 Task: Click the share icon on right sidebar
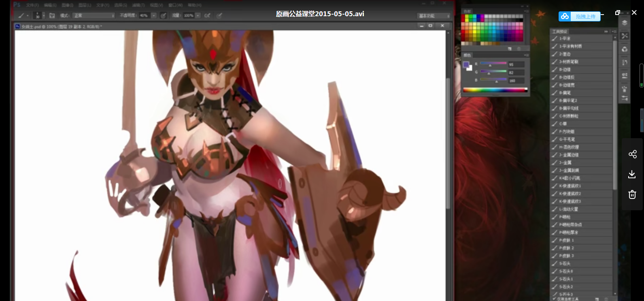click(632, 154)
